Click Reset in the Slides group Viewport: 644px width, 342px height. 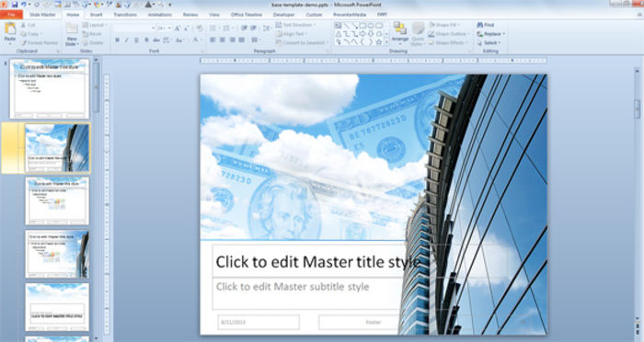tap(92, 34)
